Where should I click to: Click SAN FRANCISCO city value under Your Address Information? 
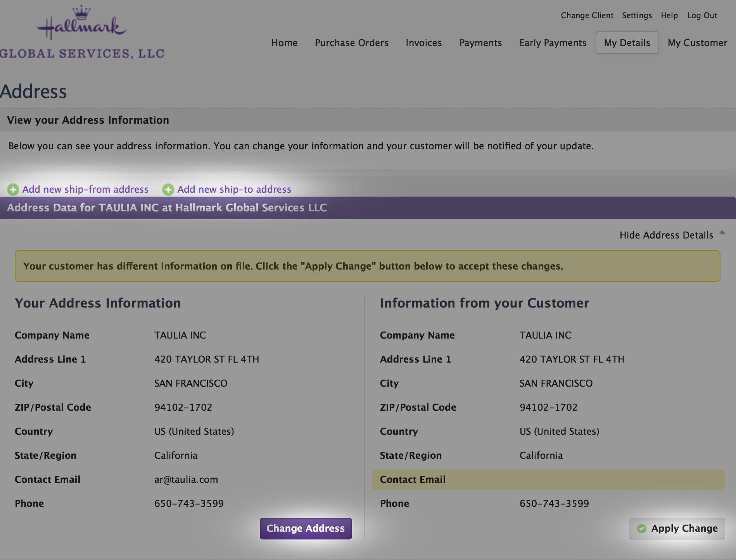[191, 383]
